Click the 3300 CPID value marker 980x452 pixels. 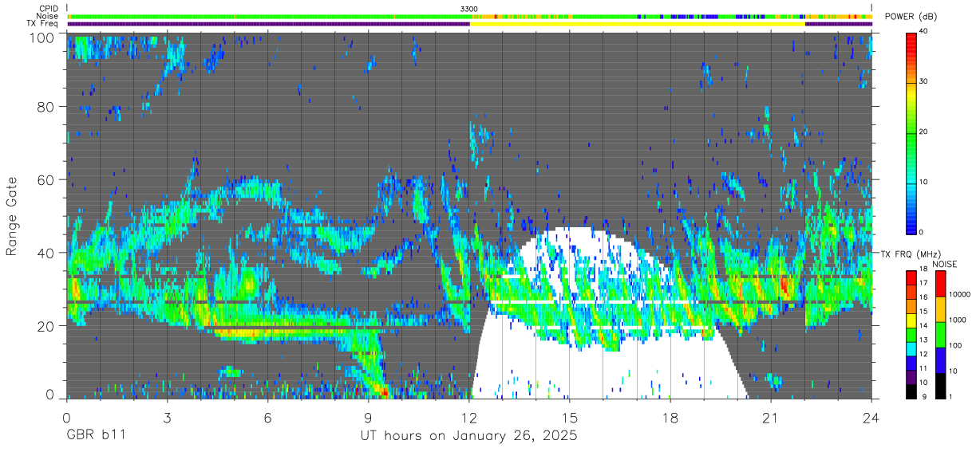tap(469, 8)
